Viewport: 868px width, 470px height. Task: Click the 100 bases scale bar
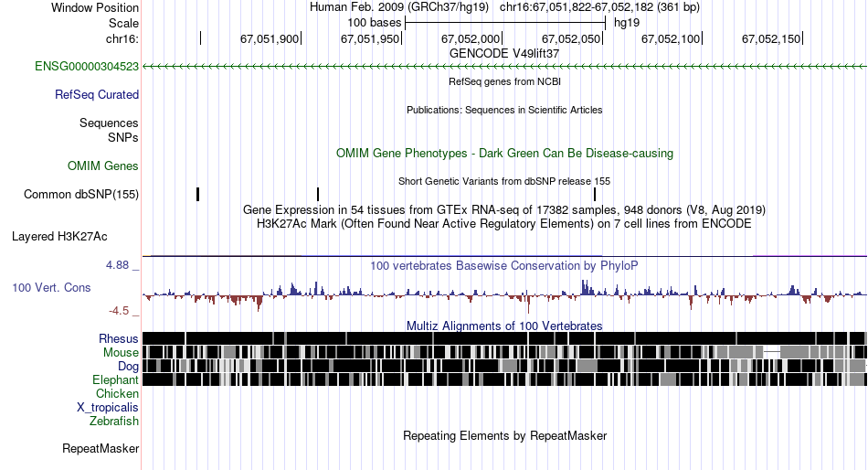[x=505, y=23]
